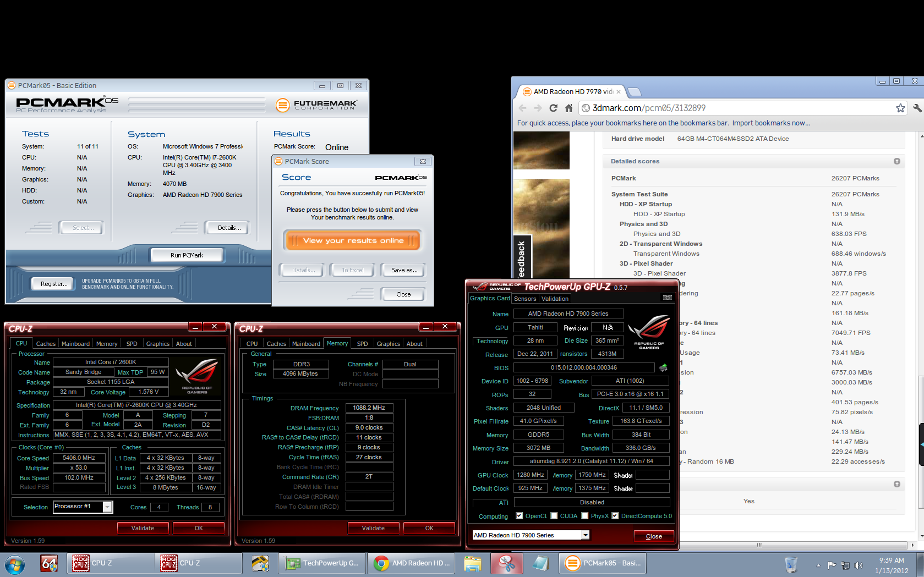
Task: Toggle the DirectCompute 5.0 checkbox
Action: coord(615,516)
